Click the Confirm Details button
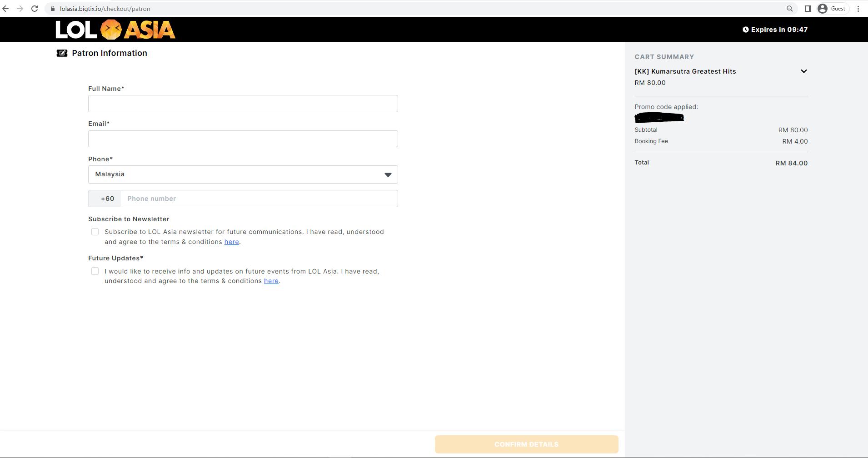The width and height of the screenshot is (868, 458). pyautogui.click(x=526, y=444)
